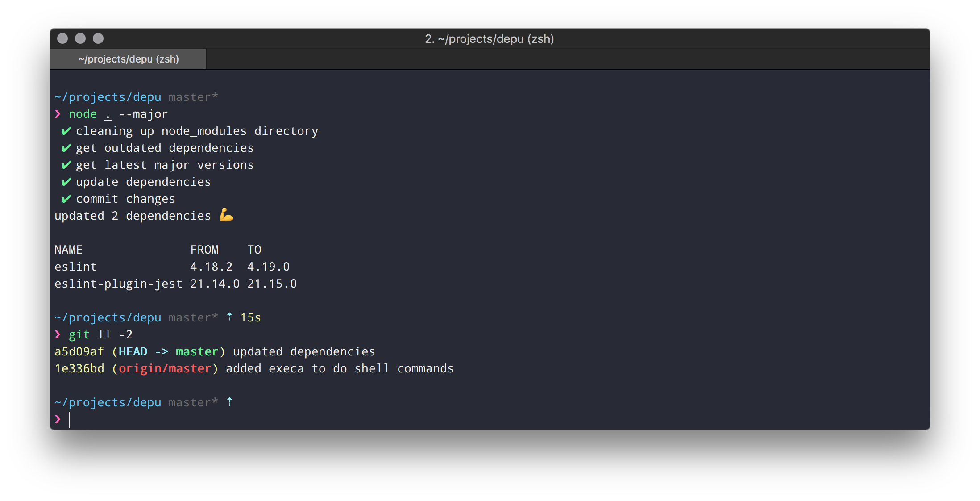Screen dimensions: 980x501
Task: Select the ~/projects/depu (zsh) tab
Action: (129, 59)
